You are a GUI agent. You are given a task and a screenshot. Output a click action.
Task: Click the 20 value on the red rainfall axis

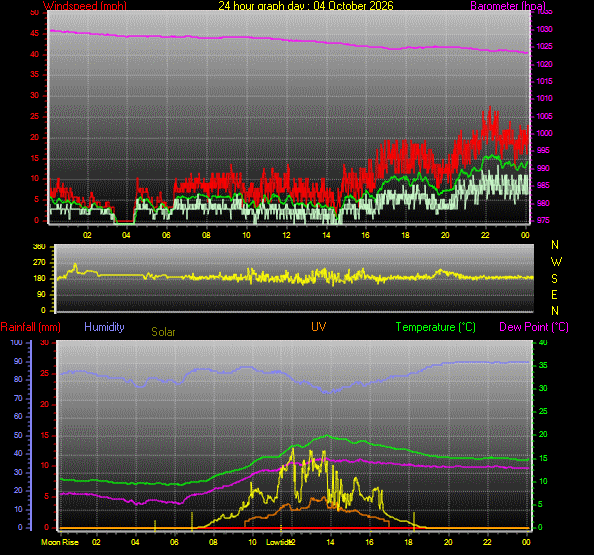(45, 404)
